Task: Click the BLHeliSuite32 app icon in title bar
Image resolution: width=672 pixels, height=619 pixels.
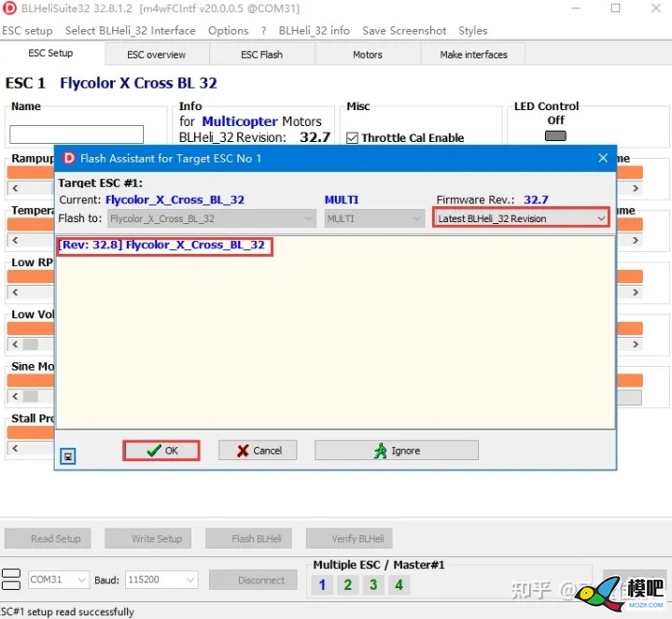Action: pos(9,7)
